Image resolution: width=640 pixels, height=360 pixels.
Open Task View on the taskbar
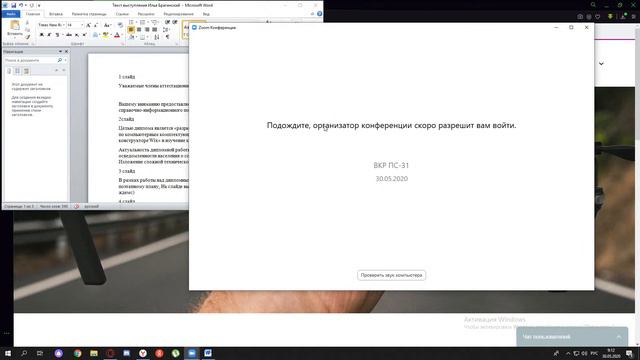click(40, 353)
